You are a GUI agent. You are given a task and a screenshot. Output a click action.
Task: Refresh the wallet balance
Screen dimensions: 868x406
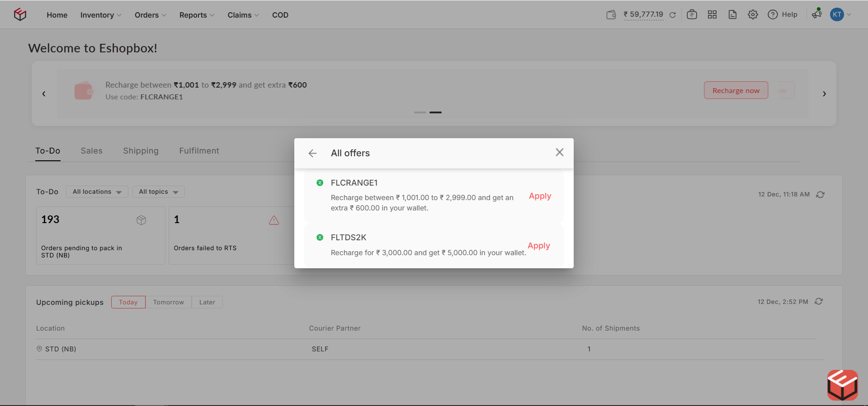pyautogui.click(x=672, y=15)
